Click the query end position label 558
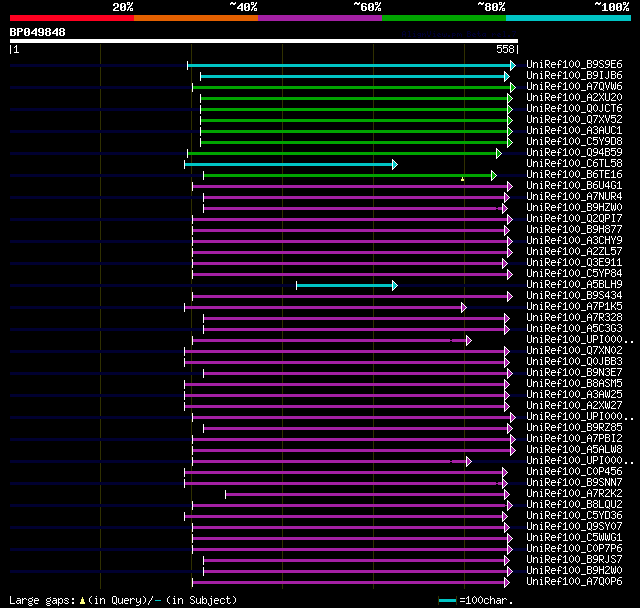The height and width of the screenshot is (608, 640). coord(505,49)
